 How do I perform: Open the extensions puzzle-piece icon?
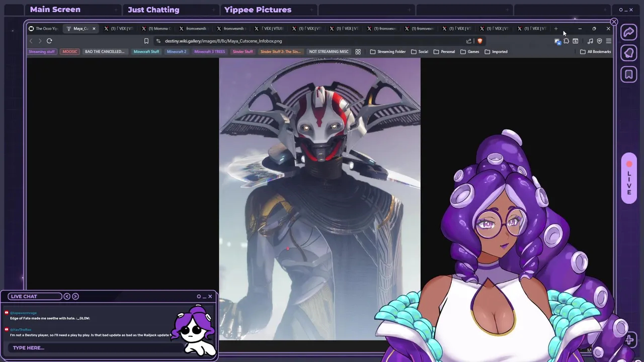[567, 41]
